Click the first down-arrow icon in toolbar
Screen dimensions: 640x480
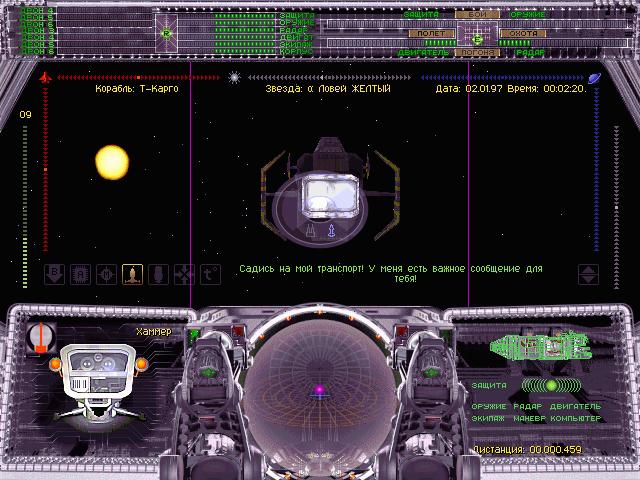tap(56, 273)
